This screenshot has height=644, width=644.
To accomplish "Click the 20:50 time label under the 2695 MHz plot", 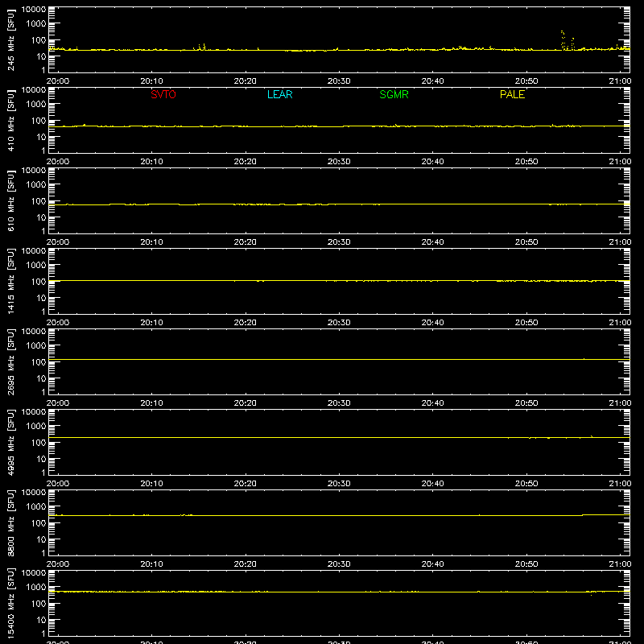I will (526, 403).
